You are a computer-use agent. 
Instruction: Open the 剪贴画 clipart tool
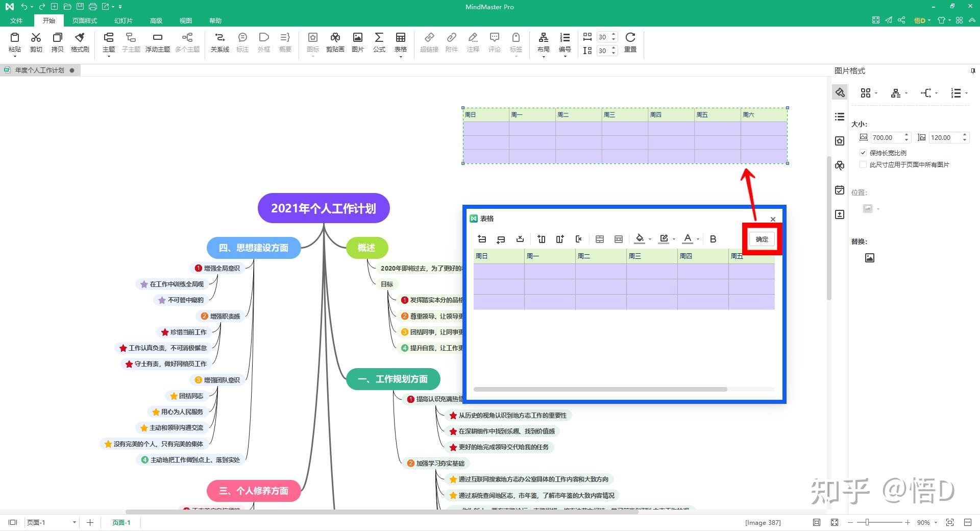(335, 42)
